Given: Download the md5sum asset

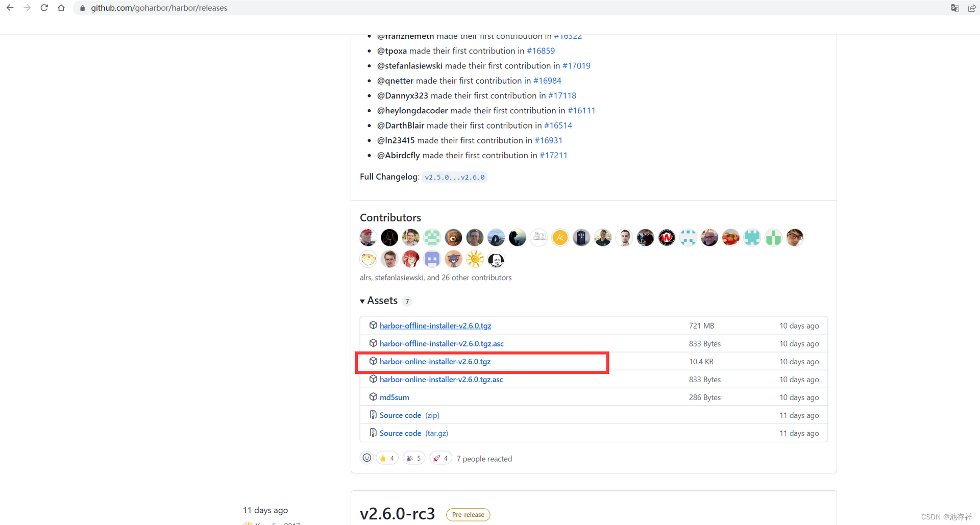Looking at the screenshot, I should pyautogui.click(x=394, y=397).
